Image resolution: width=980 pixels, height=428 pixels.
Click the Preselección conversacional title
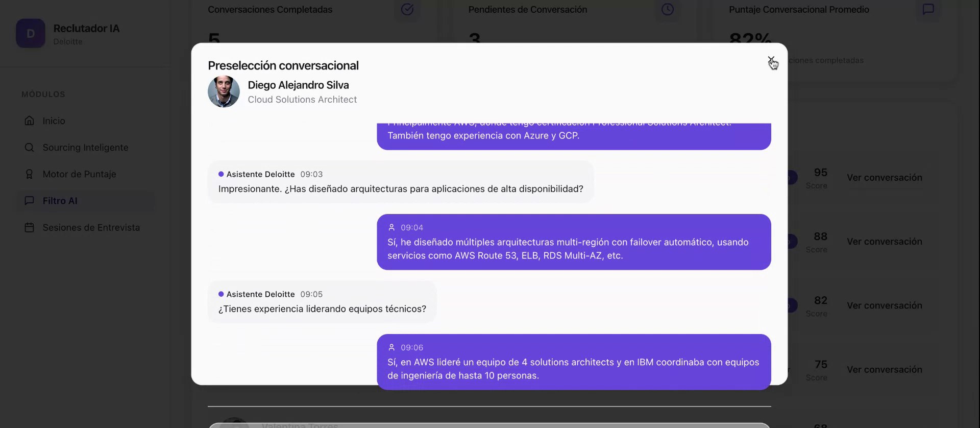coord(283,66)
